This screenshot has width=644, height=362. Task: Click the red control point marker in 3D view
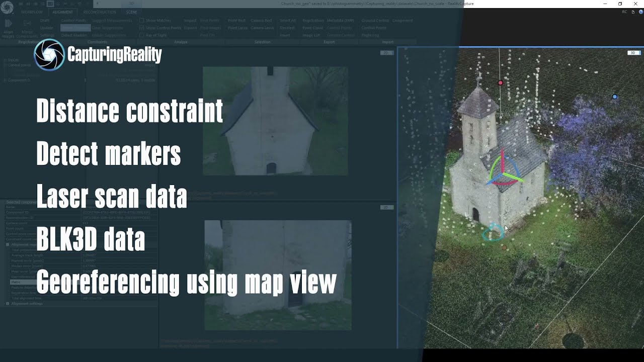500,83
